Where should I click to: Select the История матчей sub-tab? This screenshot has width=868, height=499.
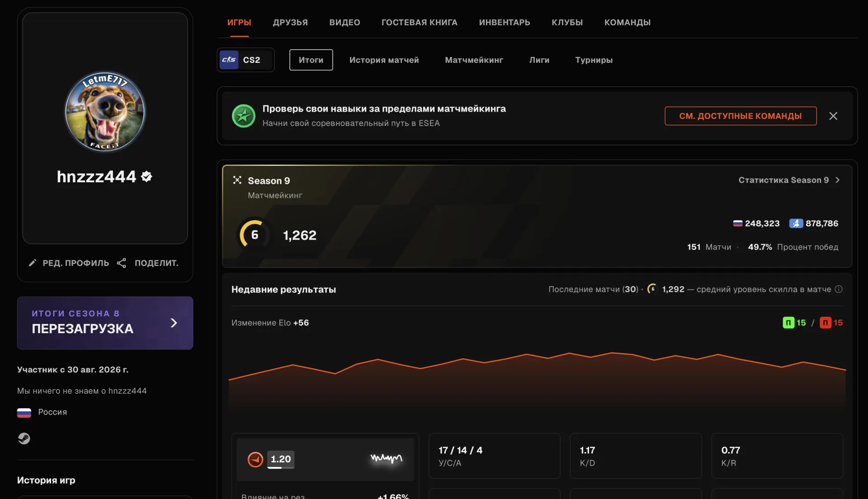(x=384, y=60)
